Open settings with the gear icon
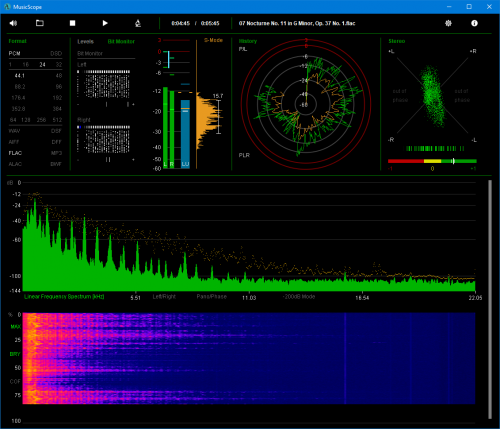Screen dimensions: 500x429 [448, 23]
